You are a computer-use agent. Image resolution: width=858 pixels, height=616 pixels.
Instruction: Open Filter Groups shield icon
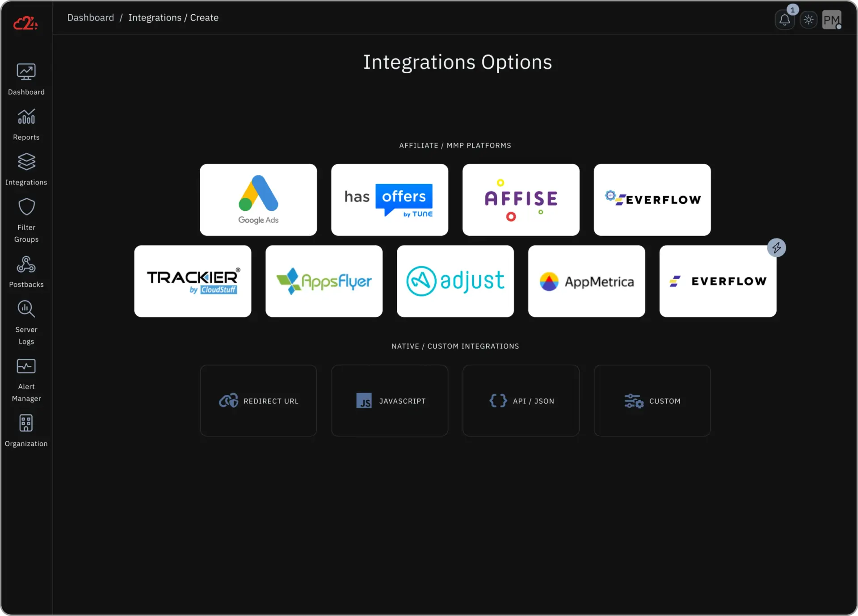[26, 207]
